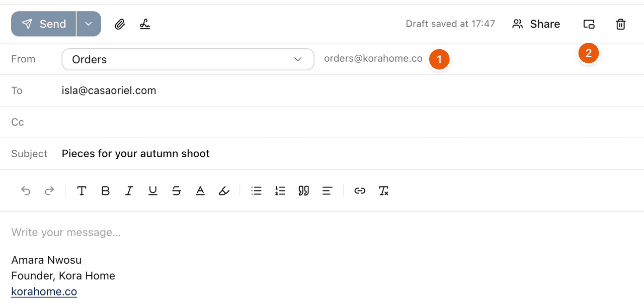Redo the last edit
The image size is (644, 308).
[x=49, y=191]
